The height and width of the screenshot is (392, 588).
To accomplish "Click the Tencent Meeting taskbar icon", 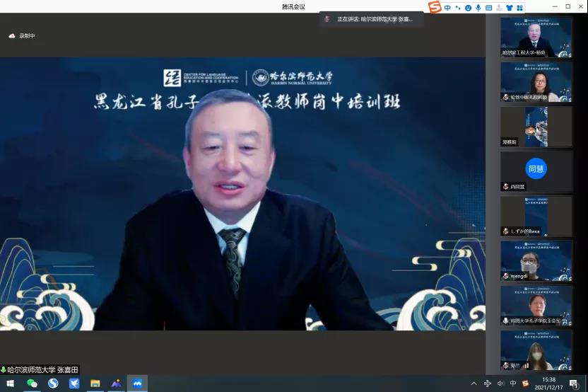I will (x=137, y=384).
